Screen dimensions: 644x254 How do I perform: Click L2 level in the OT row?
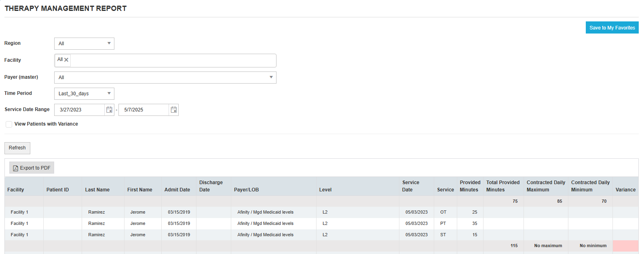pos(325,212)
